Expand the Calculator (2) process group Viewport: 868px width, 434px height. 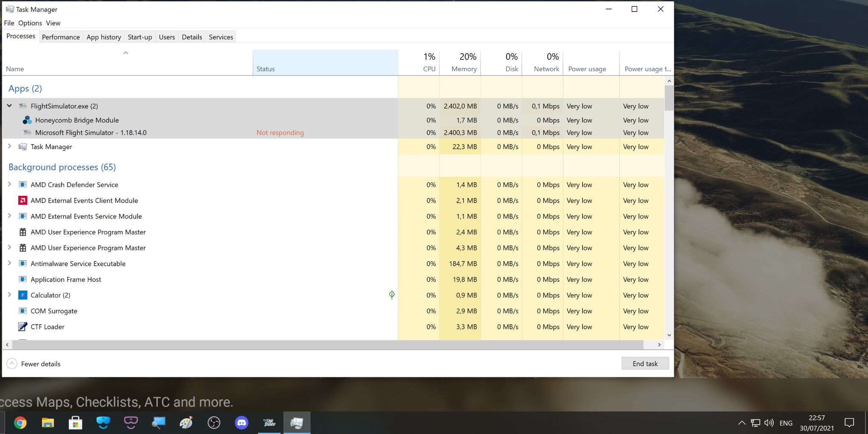point(9,295)
